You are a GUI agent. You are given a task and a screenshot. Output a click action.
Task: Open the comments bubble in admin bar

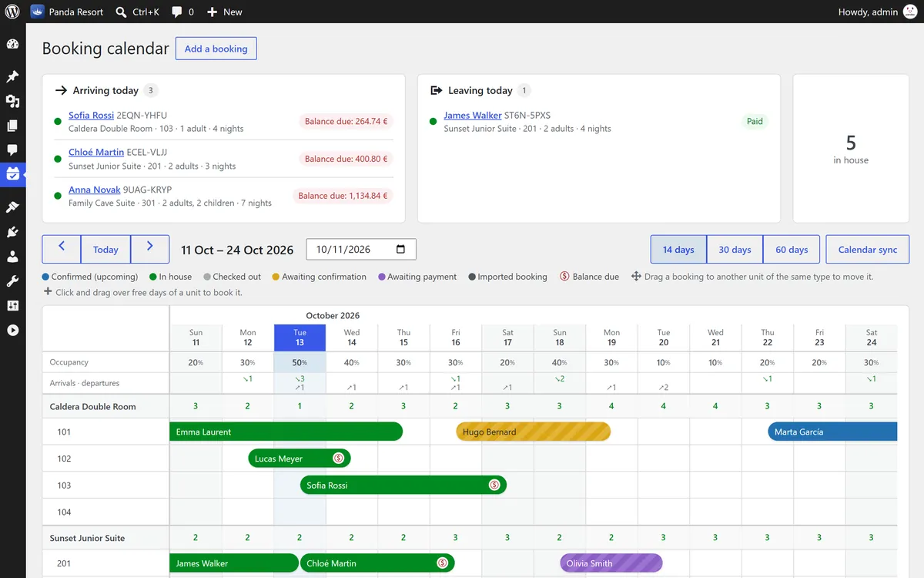[177, 12]
